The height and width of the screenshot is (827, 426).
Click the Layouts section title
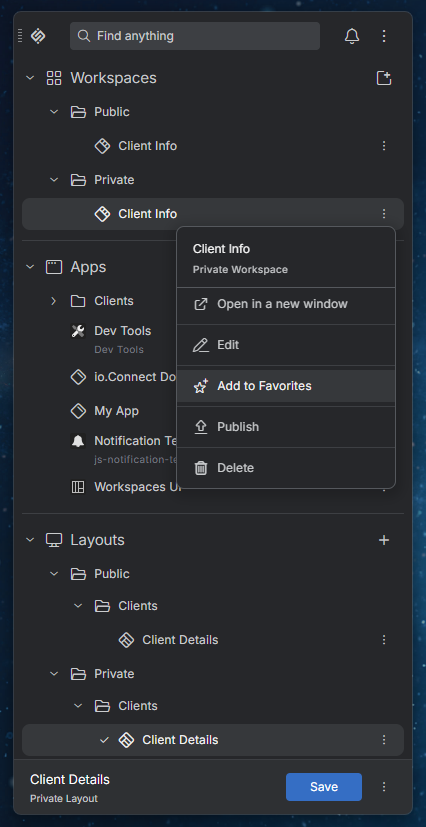[98, 540]
